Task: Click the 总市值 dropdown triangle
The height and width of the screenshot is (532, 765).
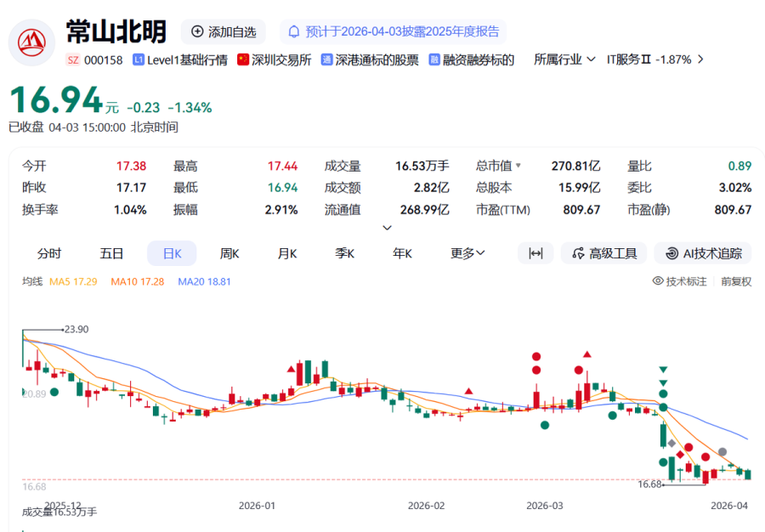Action: tap(518, 166)
